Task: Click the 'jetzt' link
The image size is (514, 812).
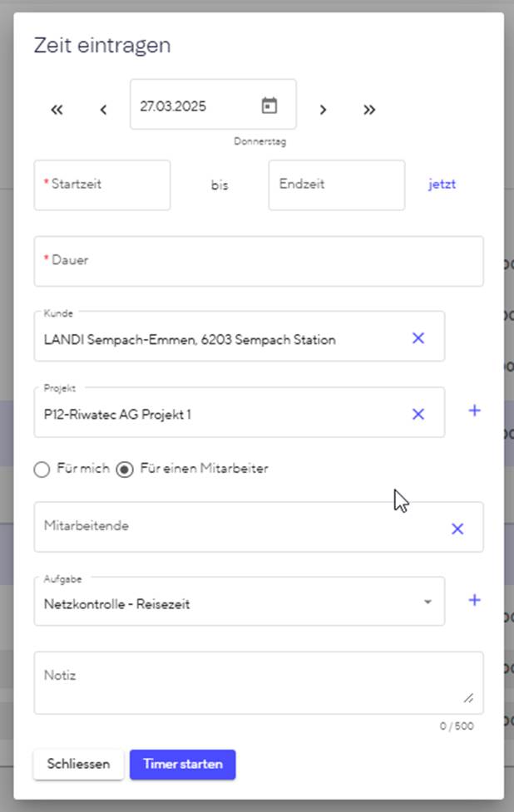Action: point(442,185)
